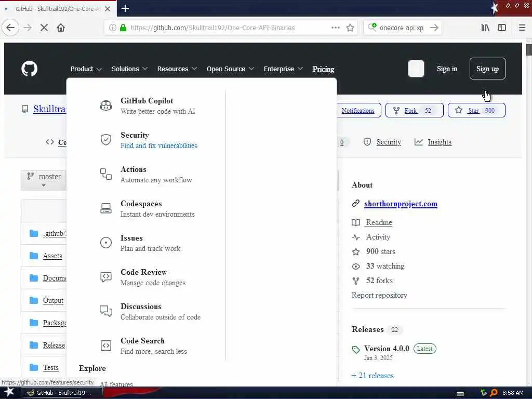Toggle the browser sidebar icon
Image resolution: width=532 pixels, height=399 pixels.
pos(502,28)
